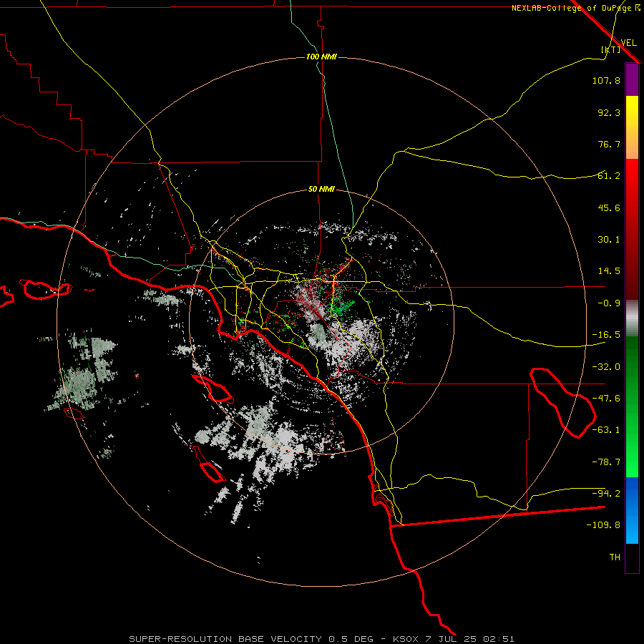Select the 107.8 scale value

click(x=606, y=80)
